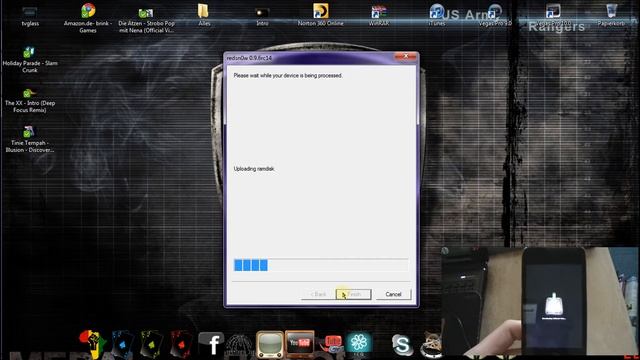The image size is (640, 360).
Task: Click the dome-shaped dock icon
Action: coord(240,346)
